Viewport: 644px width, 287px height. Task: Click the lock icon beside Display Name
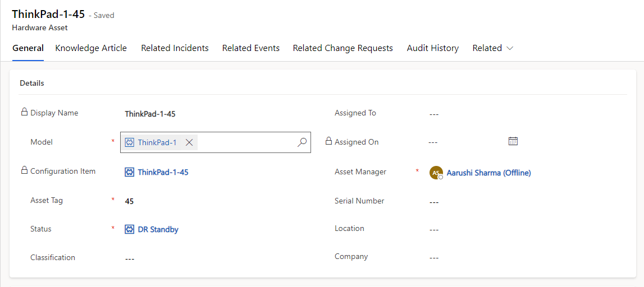(24, 113)
